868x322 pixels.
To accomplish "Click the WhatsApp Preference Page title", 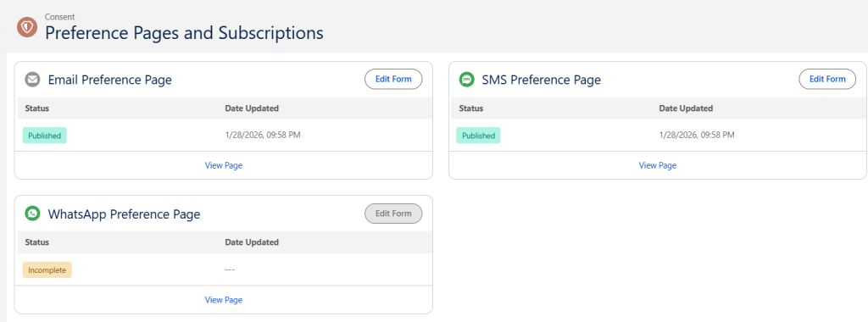I will [124, 214].
